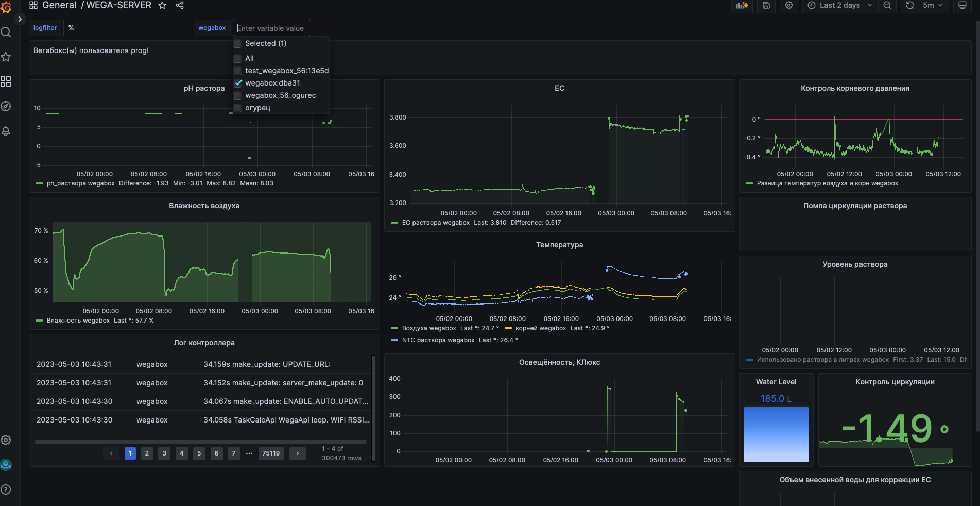
Task: Click the Search icon in the sidebar
Action: [x=6, y=32]
